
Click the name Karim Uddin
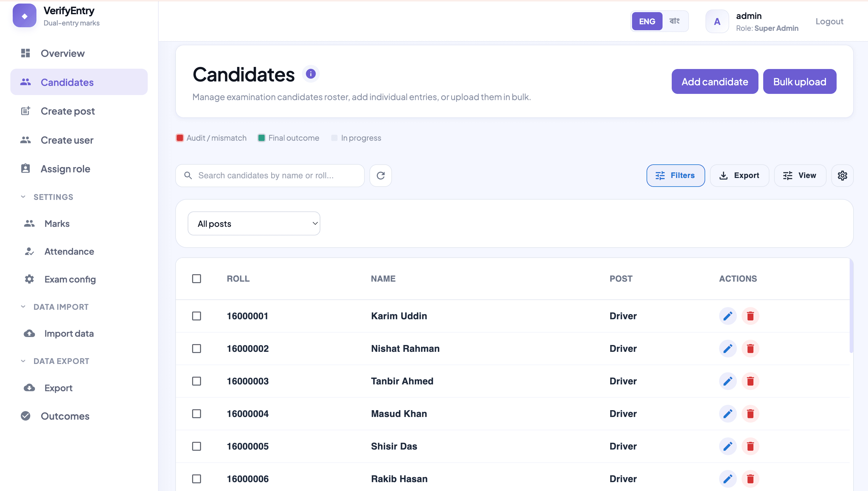pos(399,316)
